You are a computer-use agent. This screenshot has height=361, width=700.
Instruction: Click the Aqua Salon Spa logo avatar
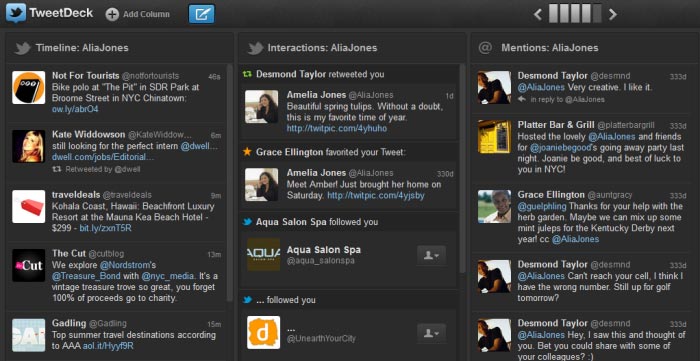263,254
